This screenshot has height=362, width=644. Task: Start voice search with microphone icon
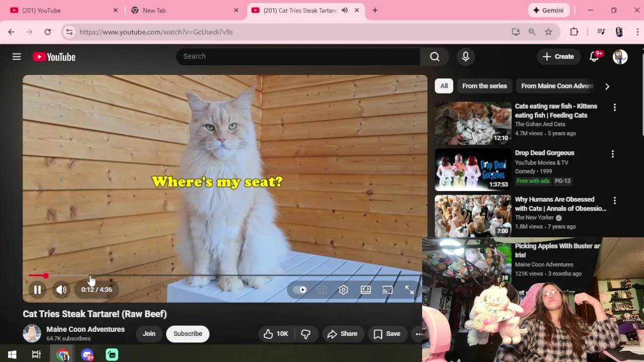pyautogui.click(x=465, y=56)
